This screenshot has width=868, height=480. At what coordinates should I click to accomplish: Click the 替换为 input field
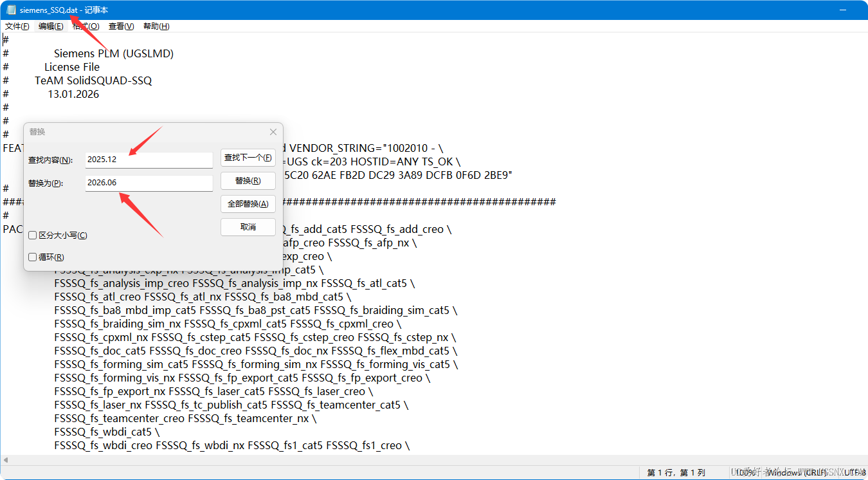click(x=149, y=183)
